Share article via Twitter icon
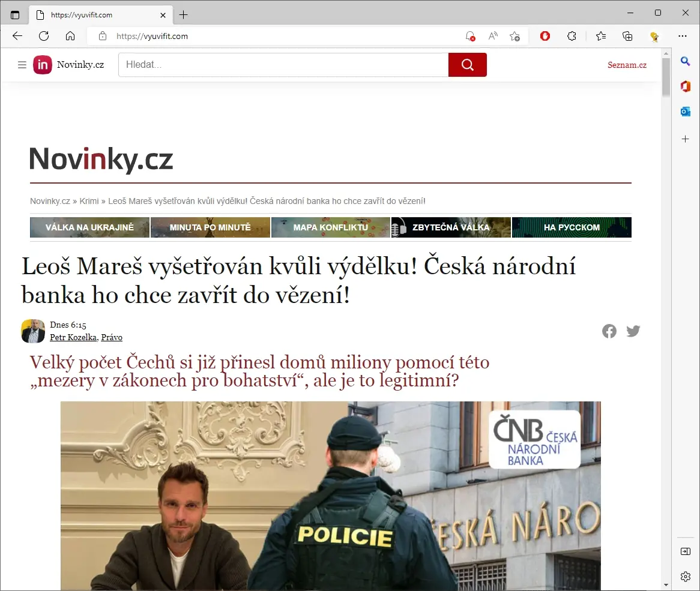Viewport: 700px width, 591px height. pyautogui.click(x=633, y=331)
